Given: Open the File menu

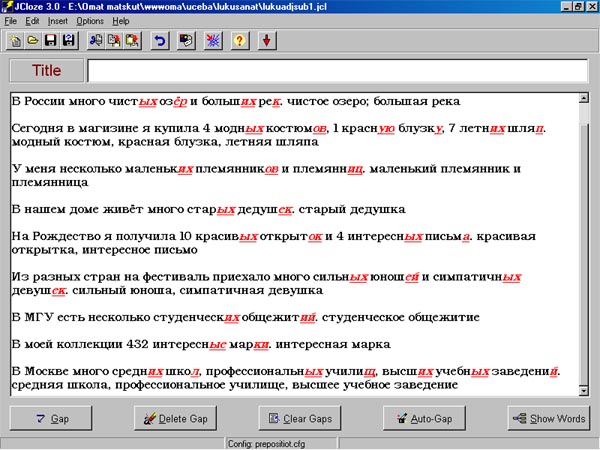Looking at the screenshot, I should (10, 20).
